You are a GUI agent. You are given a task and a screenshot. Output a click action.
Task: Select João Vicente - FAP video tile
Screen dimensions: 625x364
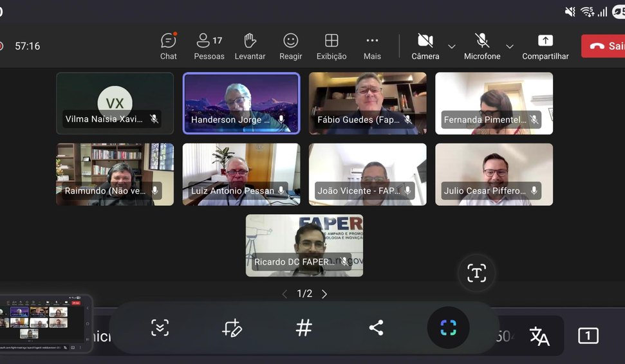(x=368, y=174)
